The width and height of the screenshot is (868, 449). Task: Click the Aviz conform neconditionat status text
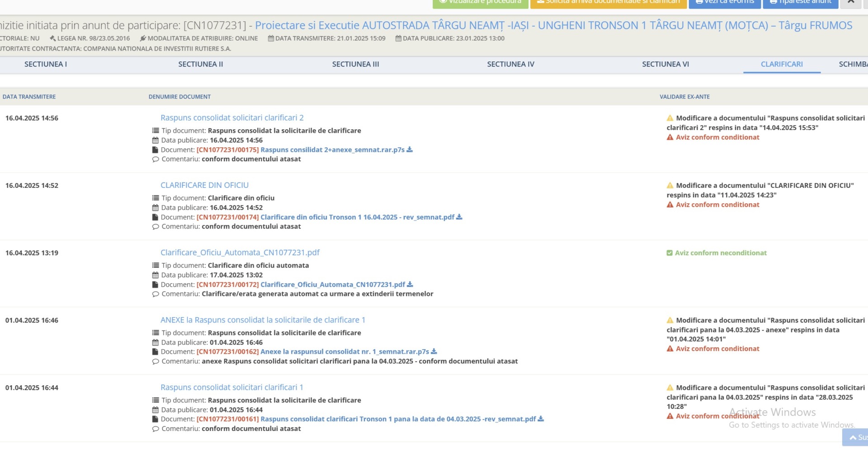721,253
